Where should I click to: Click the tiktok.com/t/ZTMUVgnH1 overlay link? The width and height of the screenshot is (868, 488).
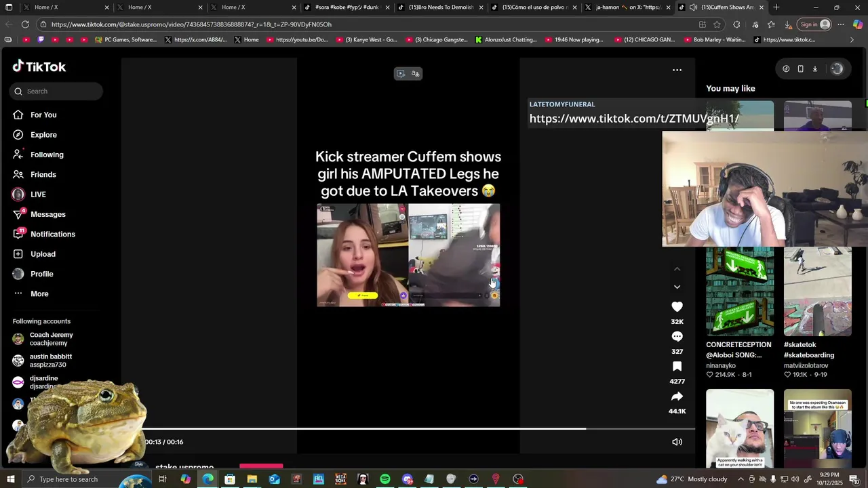click(x=634, y=119)
